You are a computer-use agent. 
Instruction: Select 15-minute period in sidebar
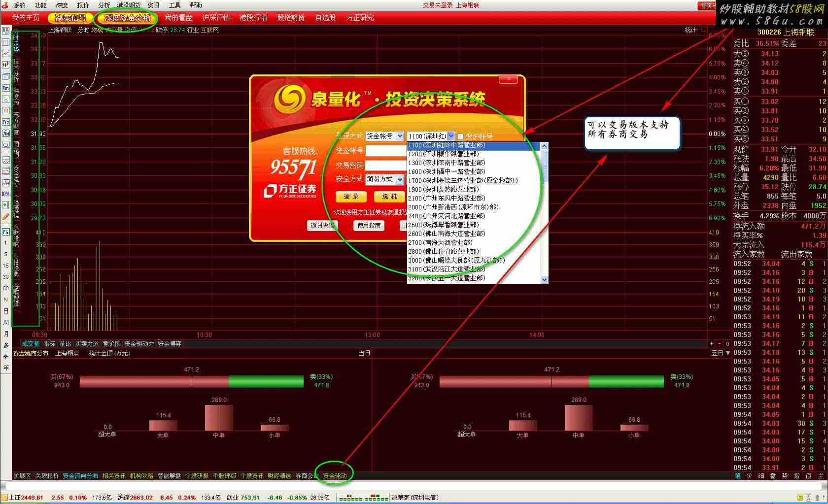coord(5,266)
